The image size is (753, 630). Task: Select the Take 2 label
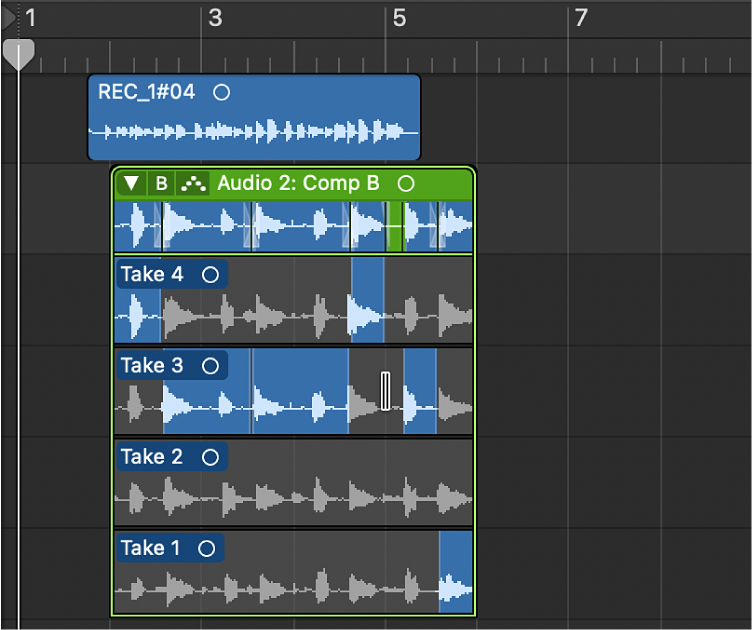coord(152,457)
